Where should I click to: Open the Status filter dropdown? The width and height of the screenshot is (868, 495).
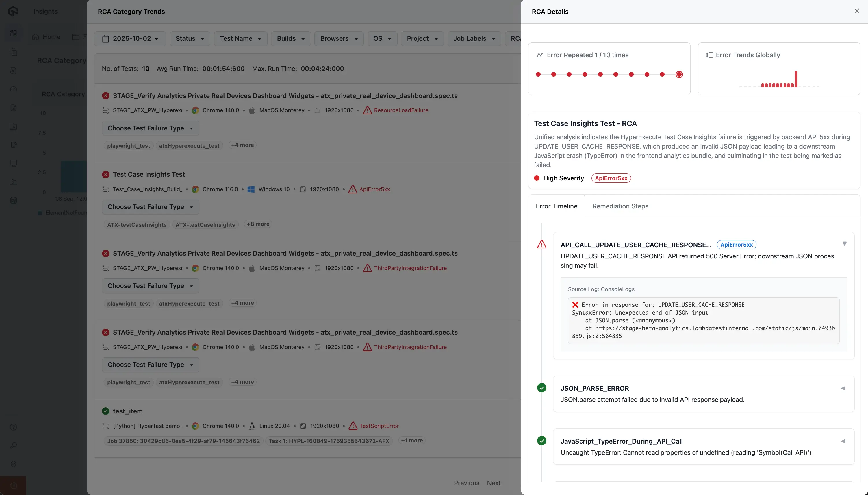coord(190,39)
